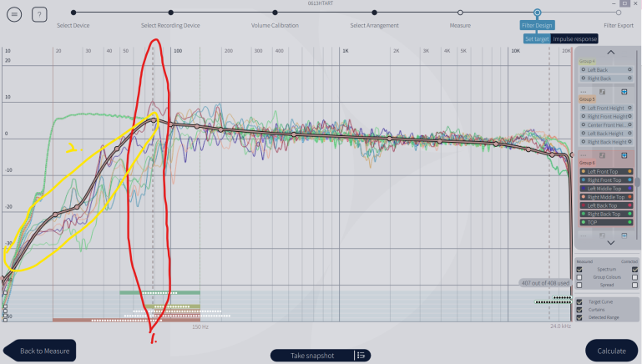Toggle the Detected Range checkbox
This screenshot has height=364, width=642.
click(x=581, y=318)
